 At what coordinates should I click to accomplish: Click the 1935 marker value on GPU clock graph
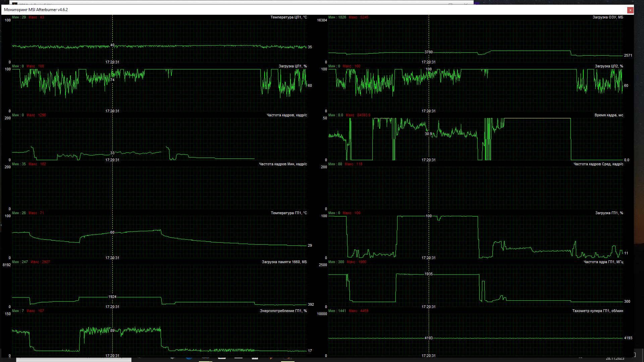pos(428,274)
